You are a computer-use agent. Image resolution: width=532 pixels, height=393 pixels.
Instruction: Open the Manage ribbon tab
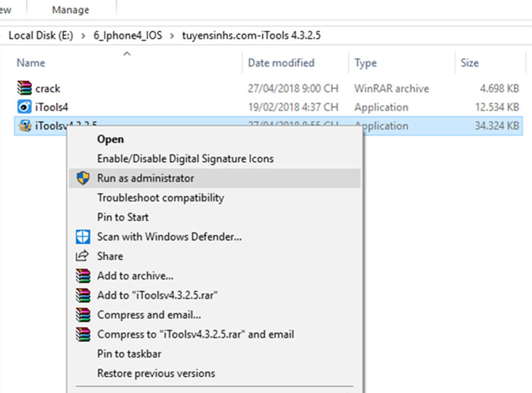click(x=71, y=10)
